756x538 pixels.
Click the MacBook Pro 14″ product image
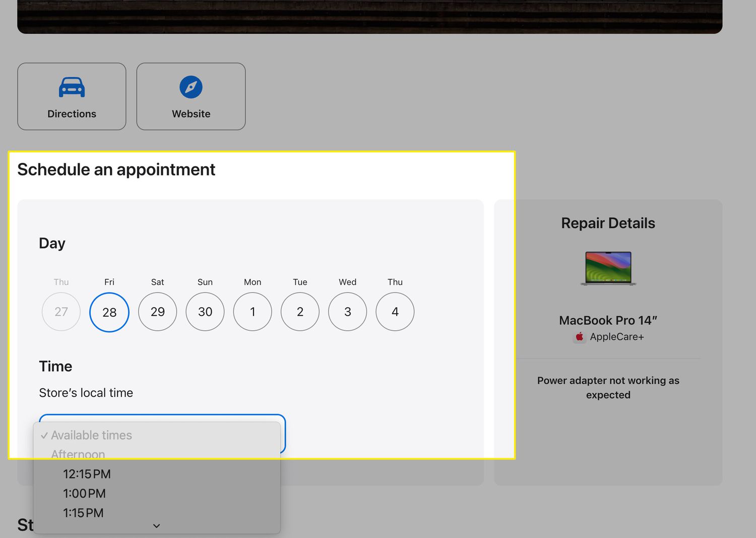click(x=608, y=268)
